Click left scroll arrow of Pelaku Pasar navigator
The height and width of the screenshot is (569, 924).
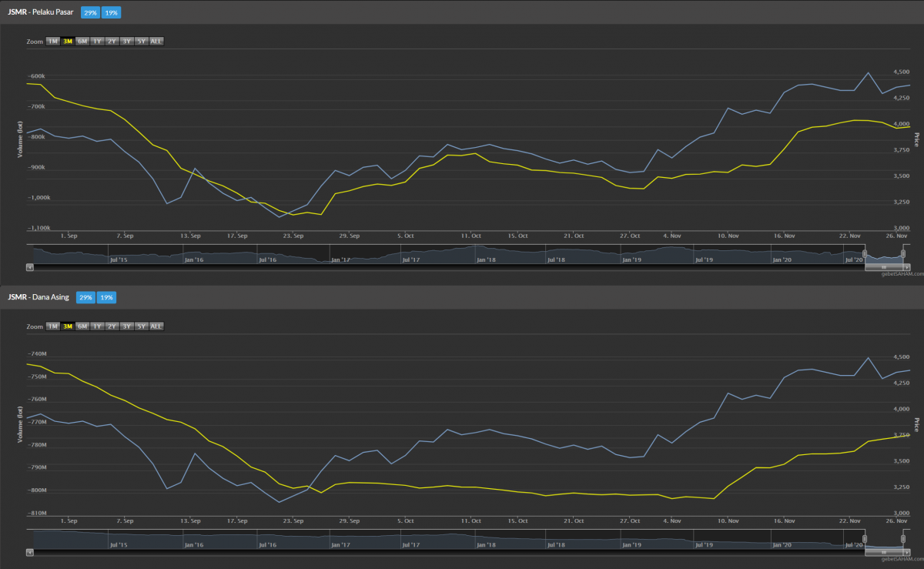pos(30,267)
